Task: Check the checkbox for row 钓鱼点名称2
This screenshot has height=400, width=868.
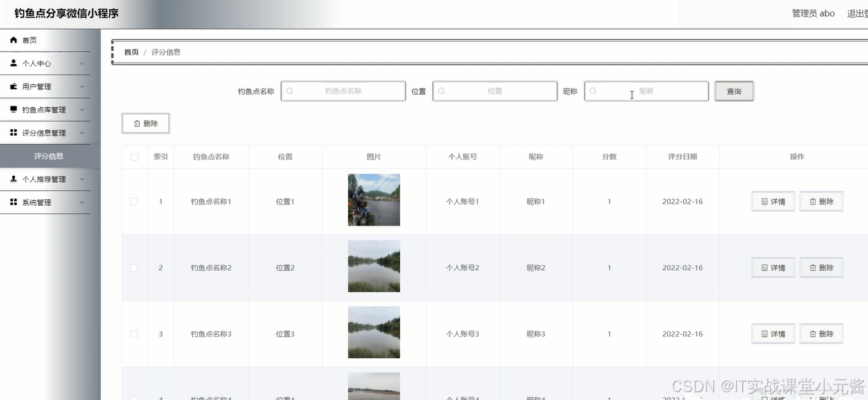Action: (x=134, y=268)
